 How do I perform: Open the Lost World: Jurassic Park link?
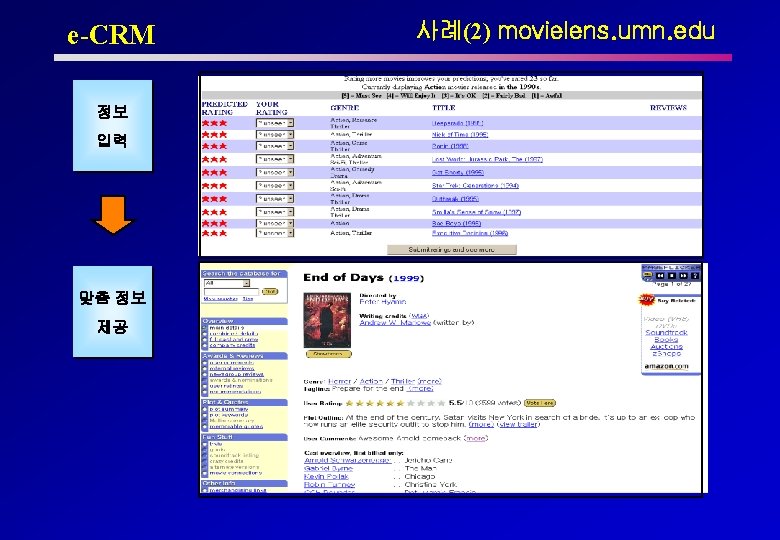(487, 159)
